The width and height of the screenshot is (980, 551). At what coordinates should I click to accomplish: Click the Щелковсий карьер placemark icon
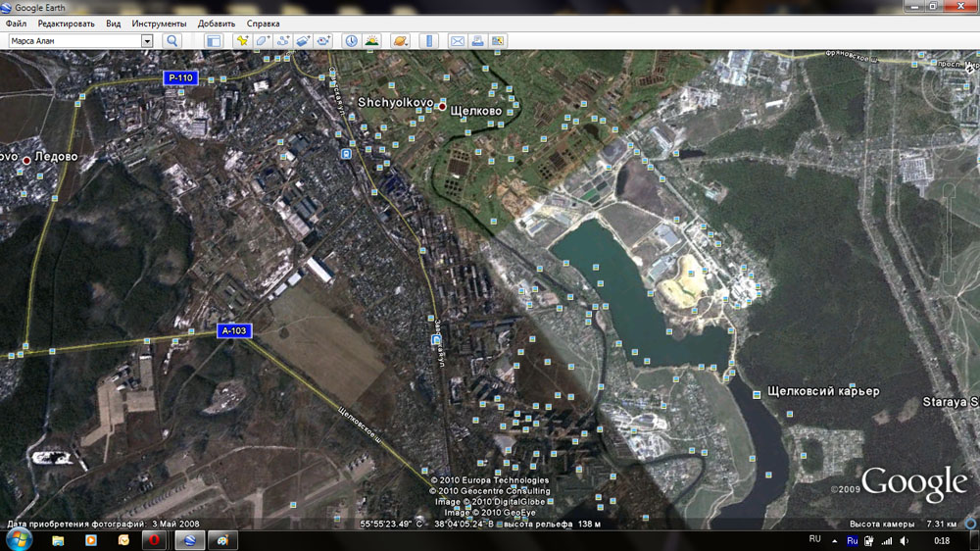(x=757, y=395)
